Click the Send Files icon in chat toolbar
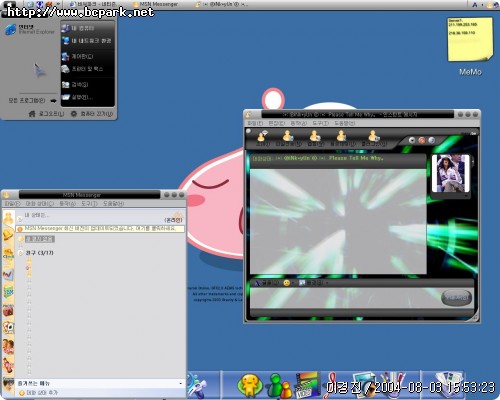 288,139
